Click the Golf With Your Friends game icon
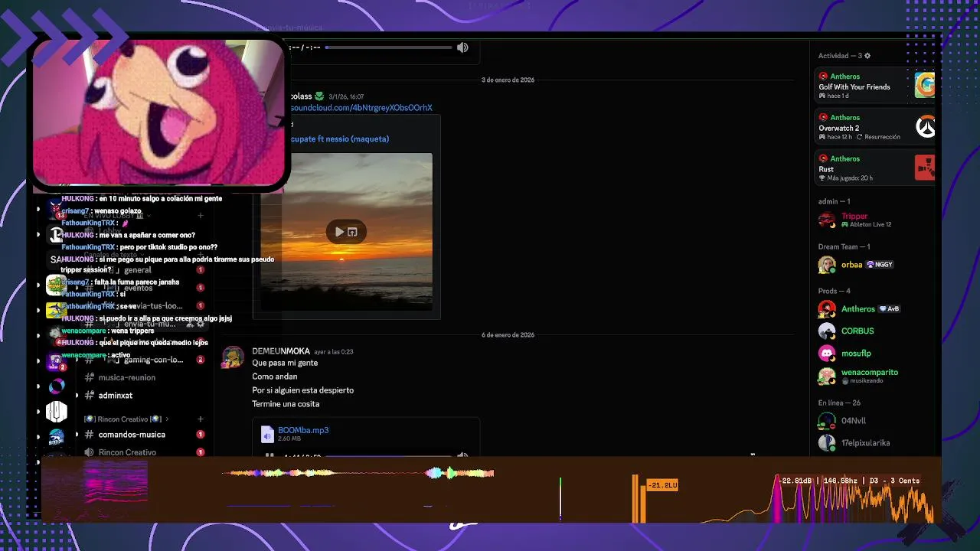This screenshot has width=980, height=551. (x=925, y=85)
